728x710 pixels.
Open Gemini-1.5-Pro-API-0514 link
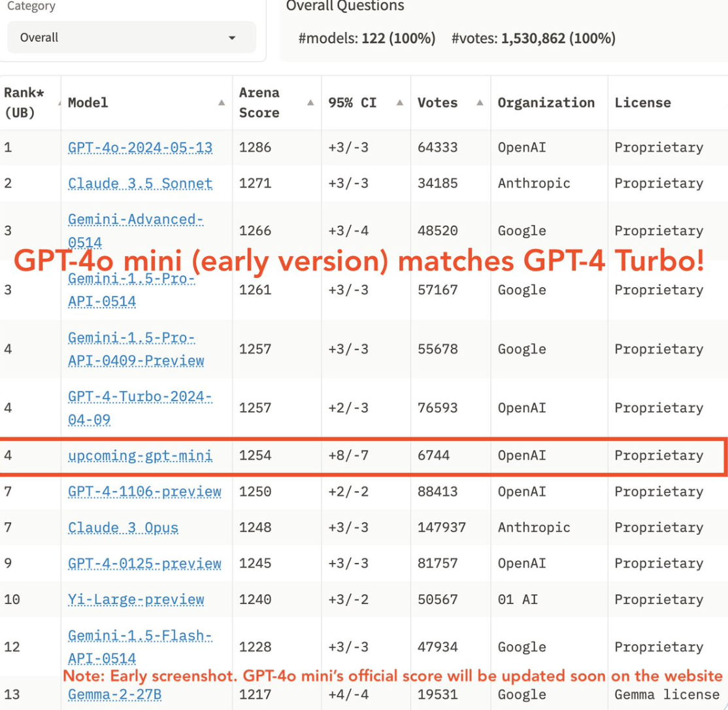131,290
